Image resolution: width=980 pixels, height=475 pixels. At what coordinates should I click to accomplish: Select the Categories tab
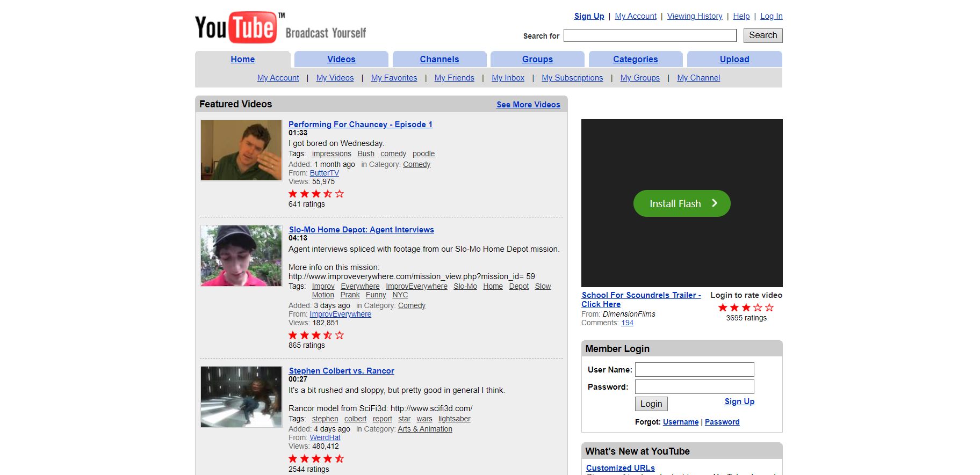(636, 59)
